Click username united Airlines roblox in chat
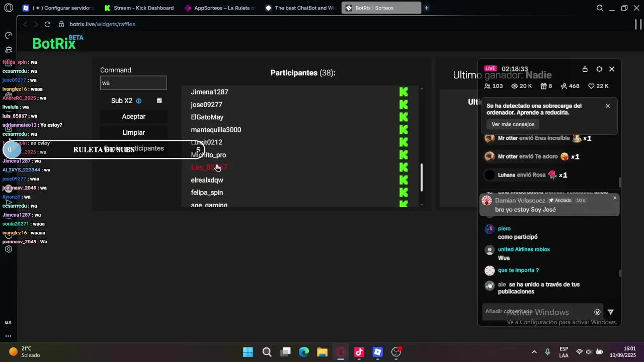Image resolution: width=644 pixels, height=362 pixels. pos(524,250)
